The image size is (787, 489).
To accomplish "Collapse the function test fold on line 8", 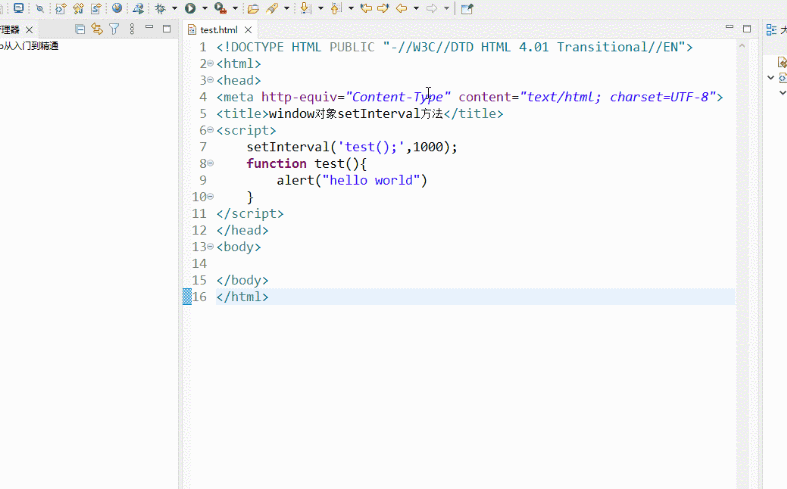I will coord(210,163).
